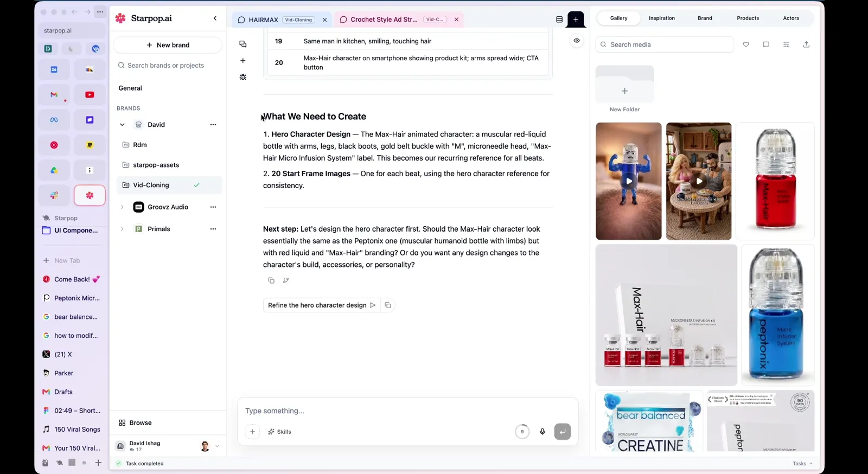The height and width of the screenshot is (474, 868).
Task: Upload media with the upload icon
Action: pos(806,44)
